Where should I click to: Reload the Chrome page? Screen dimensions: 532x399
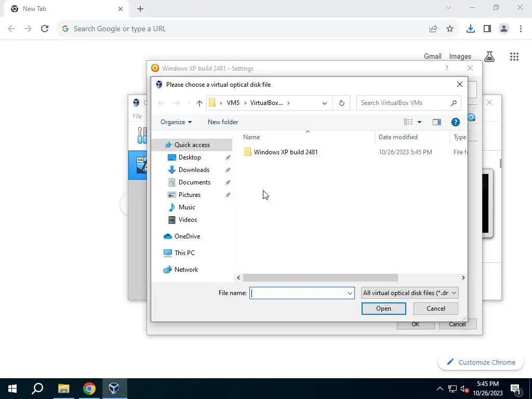click(x=45, y=29)
